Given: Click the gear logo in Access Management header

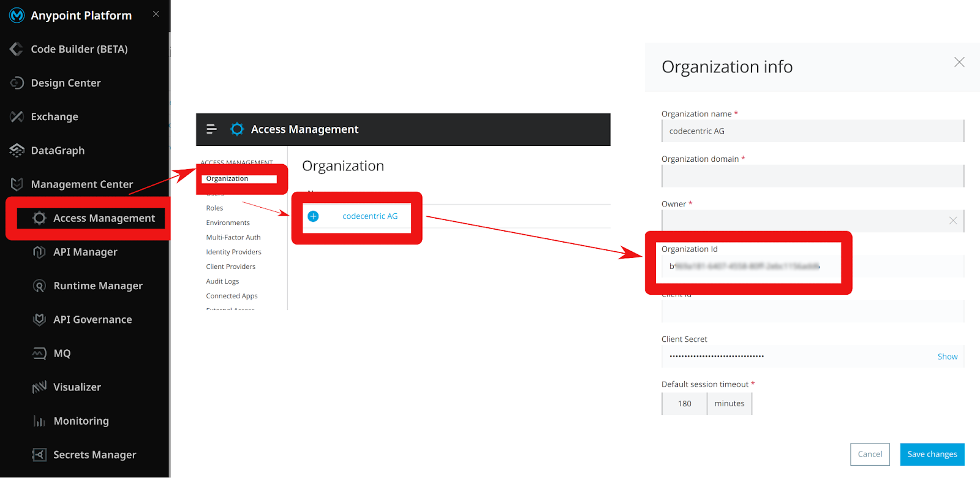Looking at the screenshot, I should 237,129.
